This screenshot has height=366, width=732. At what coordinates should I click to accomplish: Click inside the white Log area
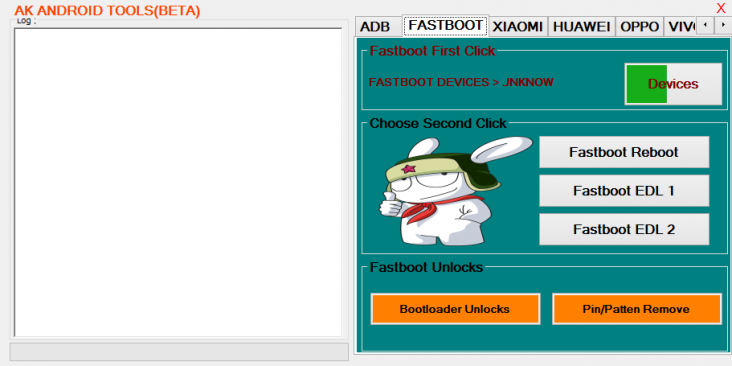[178, 182]
